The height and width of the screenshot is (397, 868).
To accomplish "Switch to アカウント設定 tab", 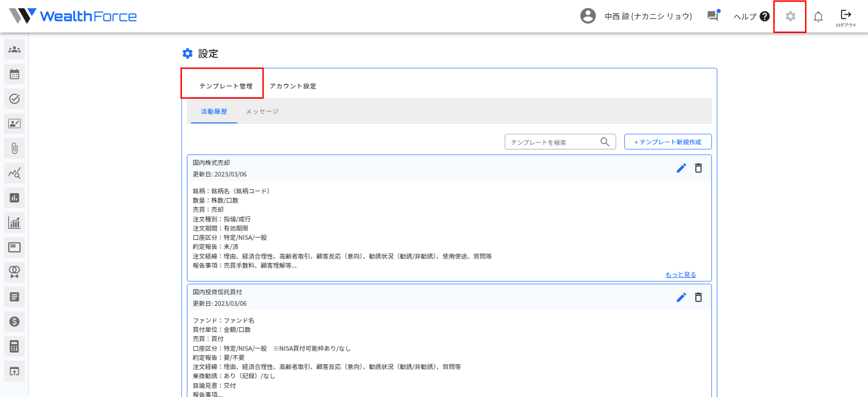I will pyautogui.click(x=293, y=86).
